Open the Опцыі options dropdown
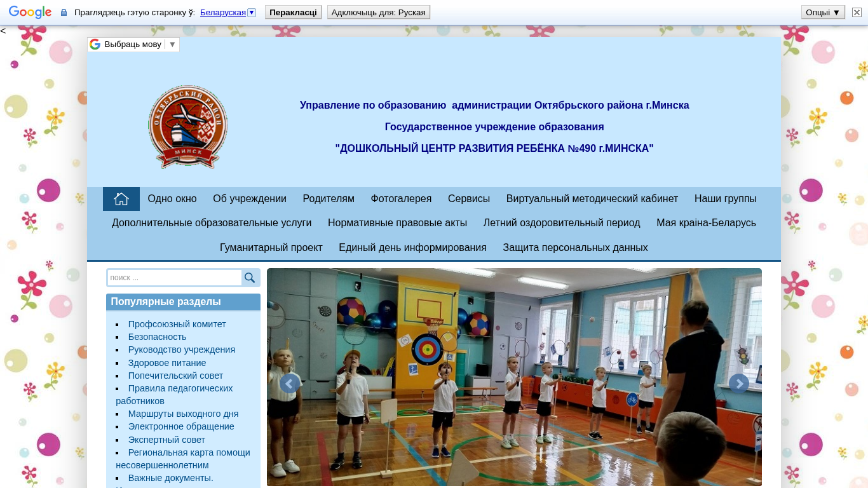The height and width of the screenshot is (488, 868). point(823,12)
